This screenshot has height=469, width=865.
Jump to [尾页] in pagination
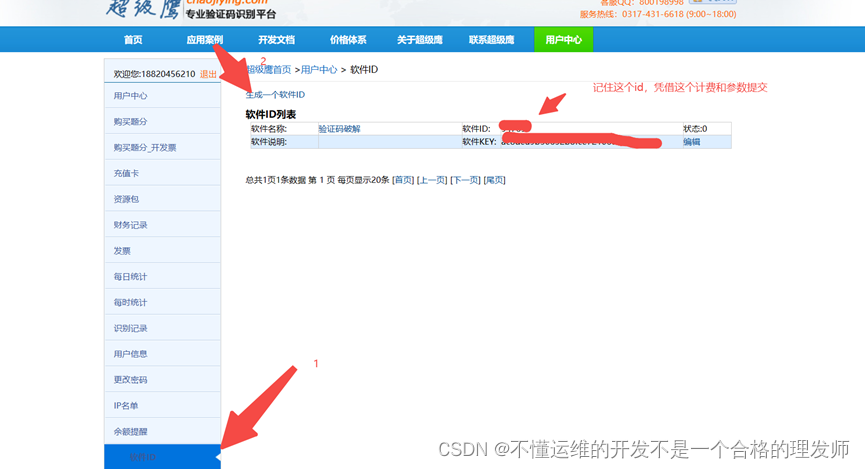click(494, 180)
